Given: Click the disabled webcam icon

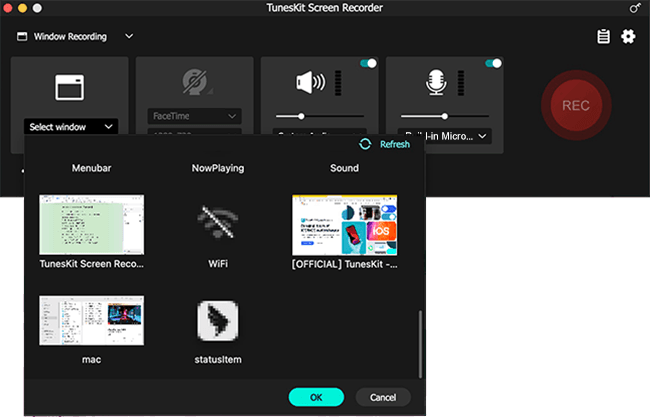Looking at the screenshot, I should click(x=194, y=82).
